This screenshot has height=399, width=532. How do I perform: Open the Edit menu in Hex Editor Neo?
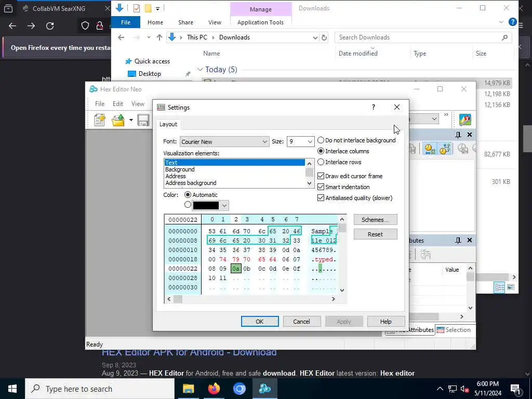coord(118,104)
